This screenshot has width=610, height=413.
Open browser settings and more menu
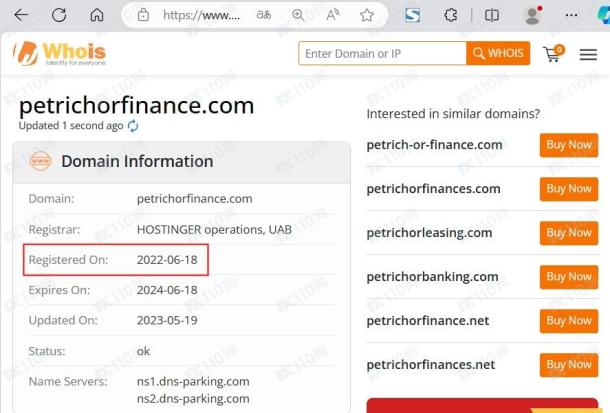571,15
